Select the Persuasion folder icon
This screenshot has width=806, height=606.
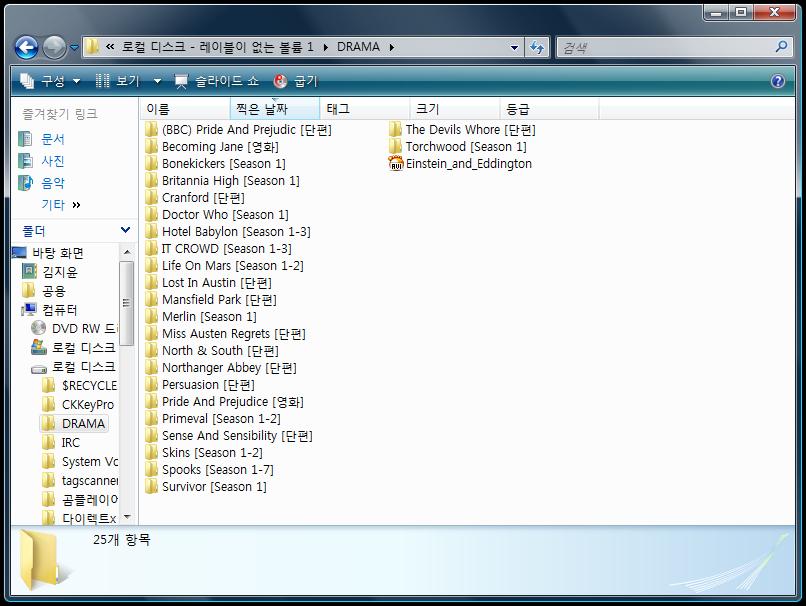(151, 384)
